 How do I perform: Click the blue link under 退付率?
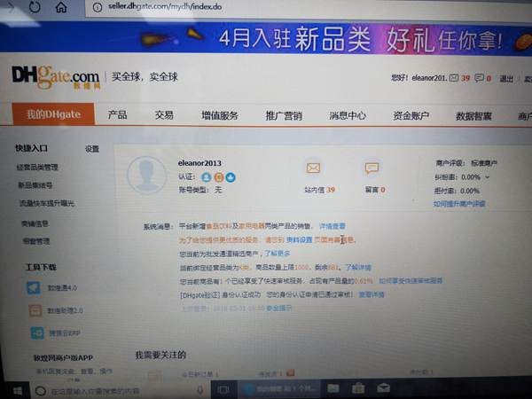click(459, 204)
